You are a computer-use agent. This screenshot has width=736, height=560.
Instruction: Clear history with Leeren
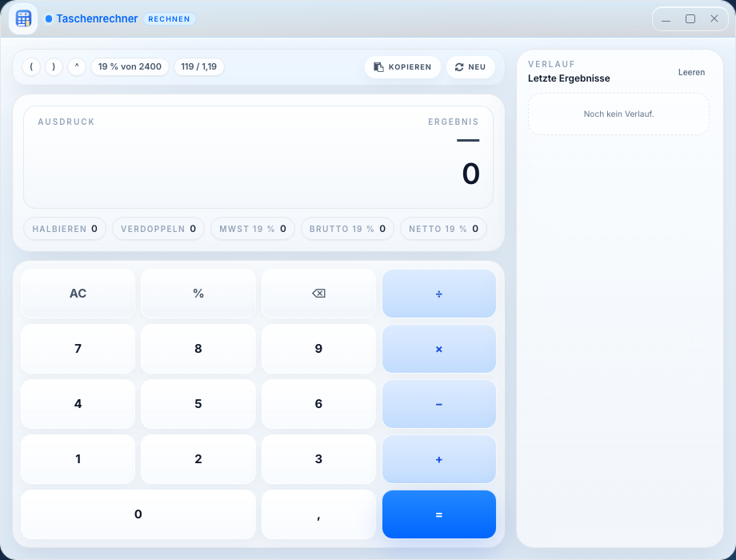tap(691, 72)
